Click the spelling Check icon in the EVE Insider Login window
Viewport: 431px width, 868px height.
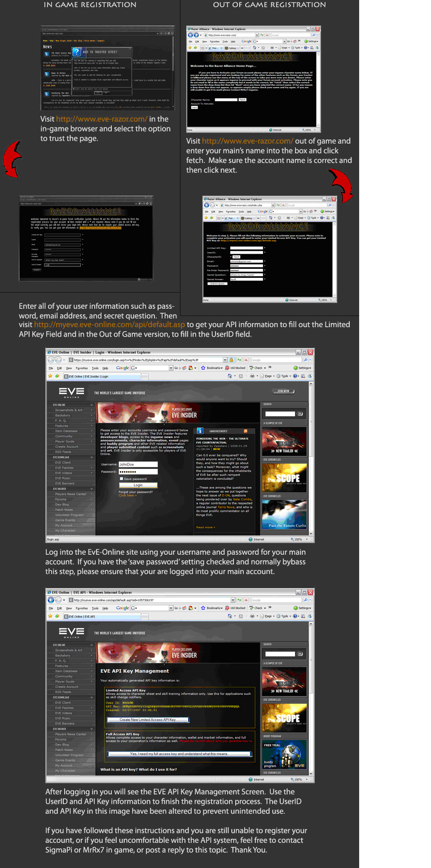tap(251, 368)
